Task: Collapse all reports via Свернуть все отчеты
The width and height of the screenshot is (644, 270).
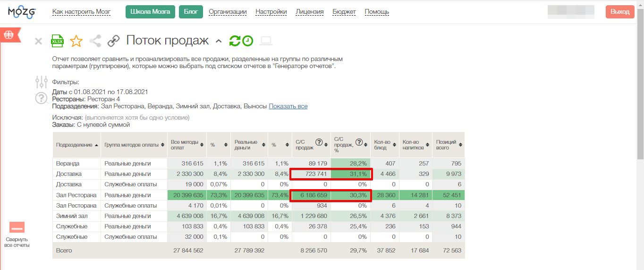Action: tap(17, 235)
